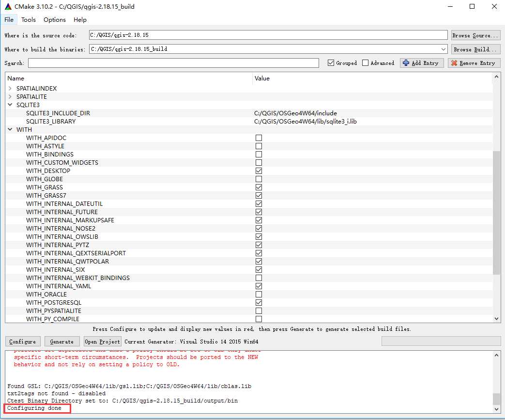
Task: Uncheck WITH_POSTGRESQL checkbox
Action: click(259, 302)
